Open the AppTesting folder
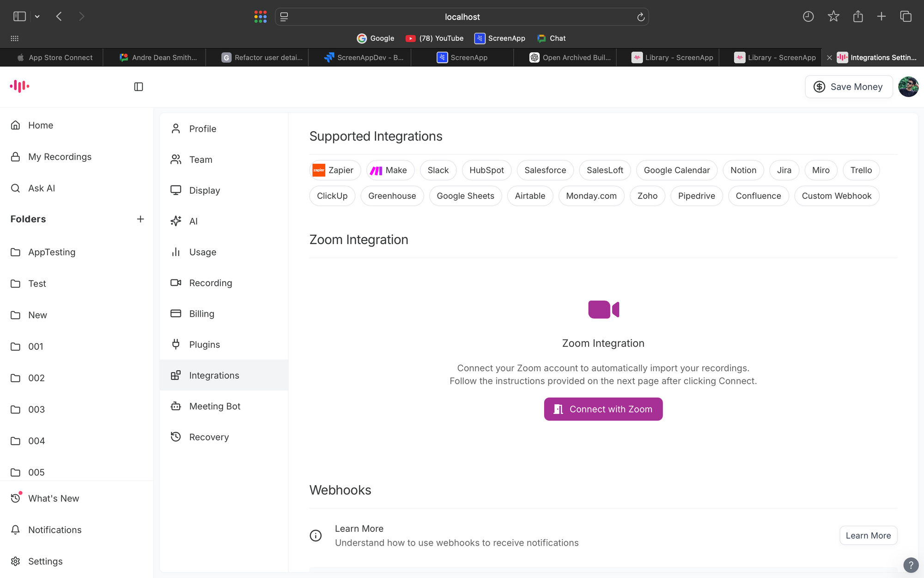Screen dimensions: 924x578 point(51,252)
